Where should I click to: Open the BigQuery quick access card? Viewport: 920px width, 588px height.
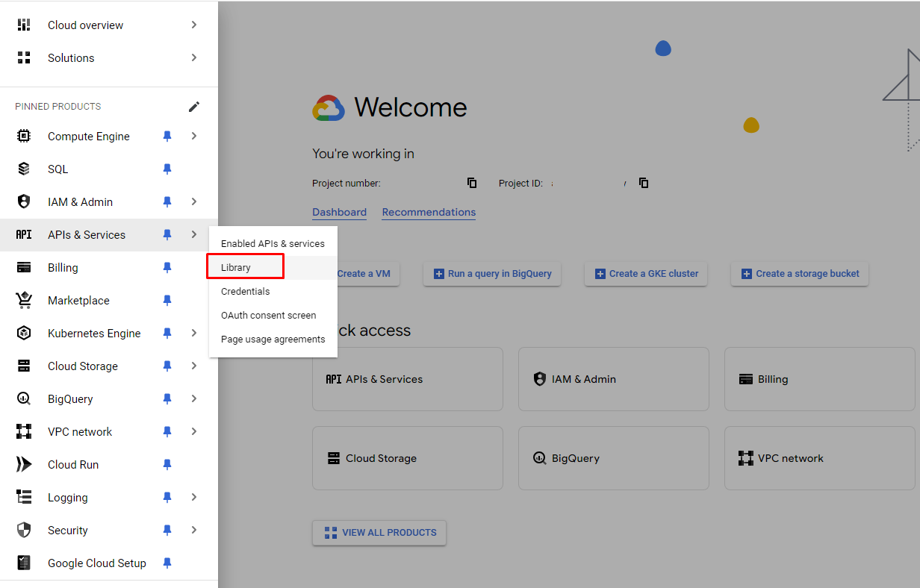coord(614,458)
